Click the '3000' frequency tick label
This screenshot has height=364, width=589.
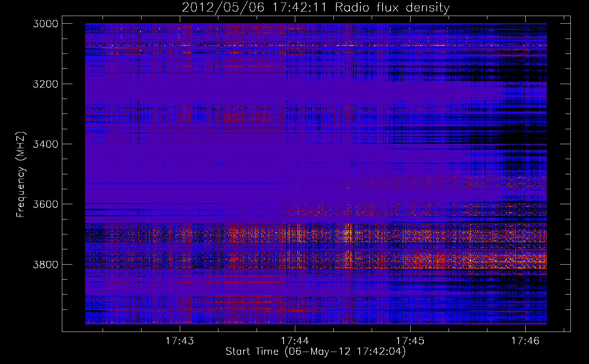[x=46, y=24]
